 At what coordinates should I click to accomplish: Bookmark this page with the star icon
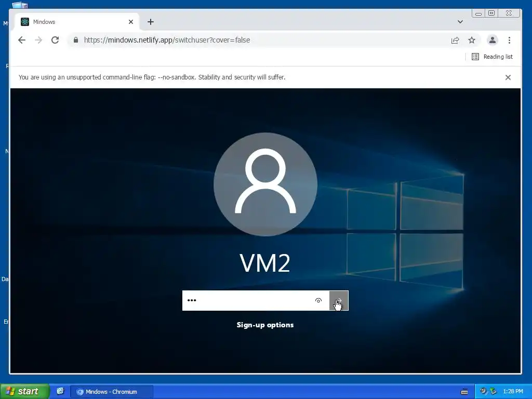tap(472, 41)
